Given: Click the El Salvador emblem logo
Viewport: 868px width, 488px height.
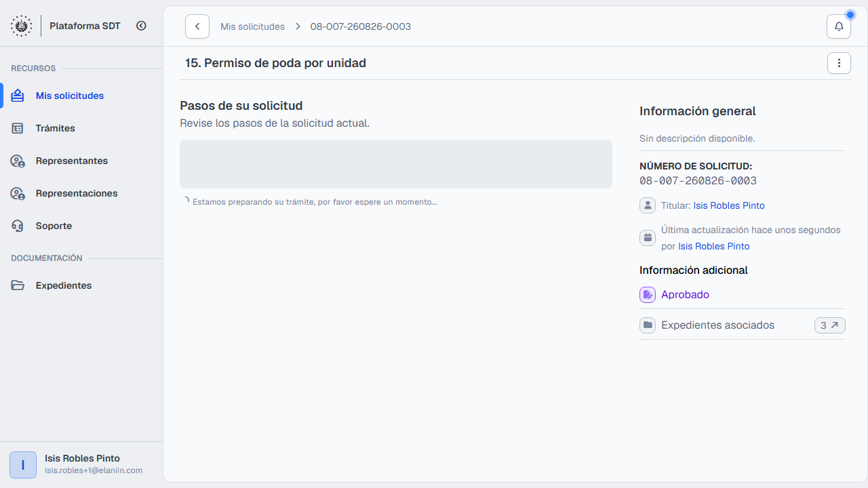Looking at the screenshot, I should point(22,26).
